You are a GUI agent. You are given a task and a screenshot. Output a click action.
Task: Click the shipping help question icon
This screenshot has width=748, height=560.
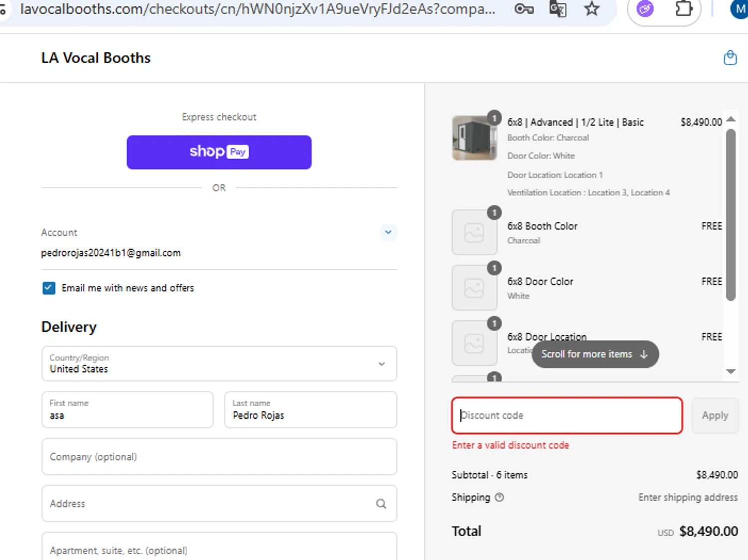pos(499,497)
